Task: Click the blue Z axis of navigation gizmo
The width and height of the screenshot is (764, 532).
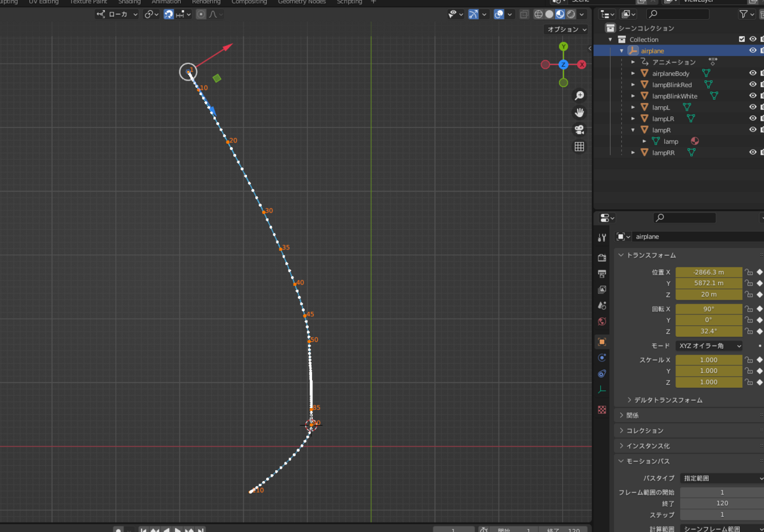Action: point(563,64)
